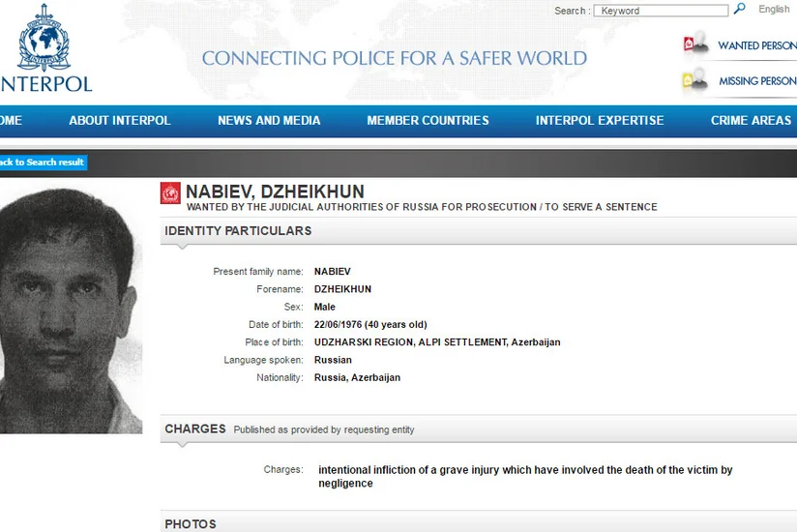The width and height of the screenshot is (797, 532).
Task: Collapse the Charges section header
Action: (195, 429)
